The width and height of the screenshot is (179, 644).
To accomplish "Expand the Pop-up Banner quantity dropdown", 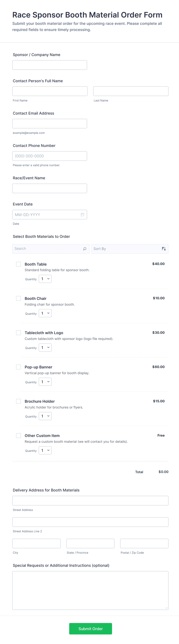I will pos(45,382).
